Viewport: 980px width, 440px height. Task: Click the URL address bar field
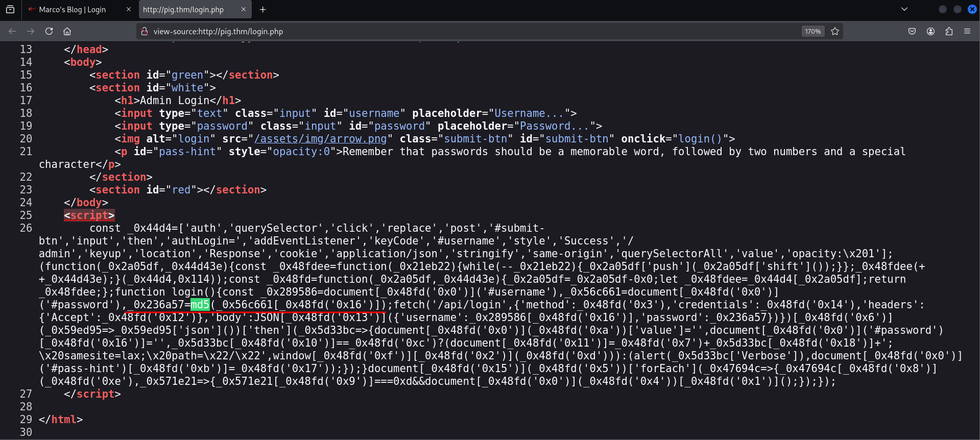(x=460, y=31)
